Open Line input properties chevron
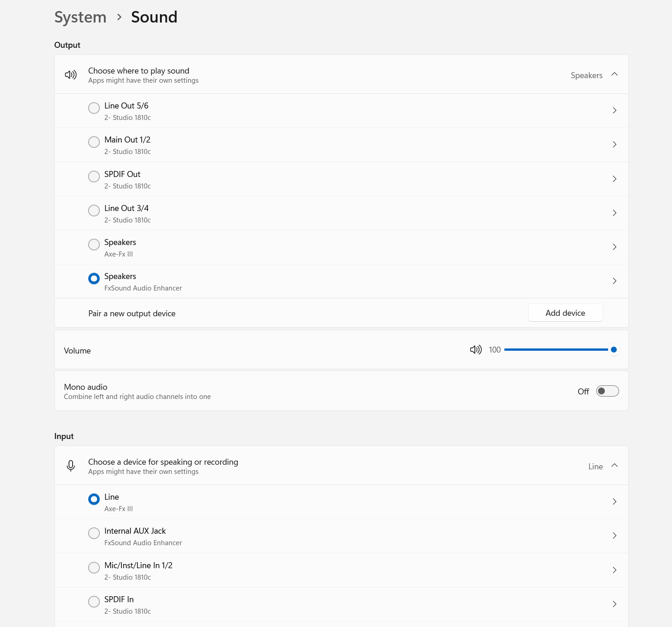This screenshot has height=627, width=672. 615,502
